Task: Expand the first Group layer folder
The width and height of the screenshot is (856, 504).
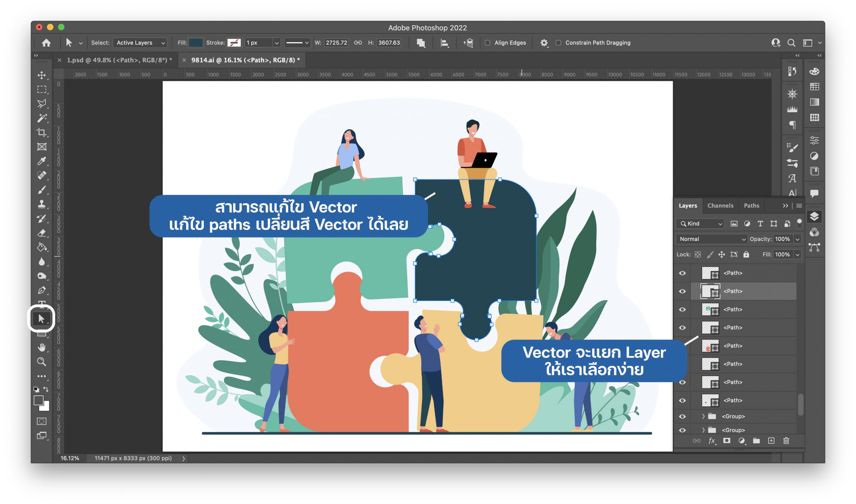Action: pos(703,416)
